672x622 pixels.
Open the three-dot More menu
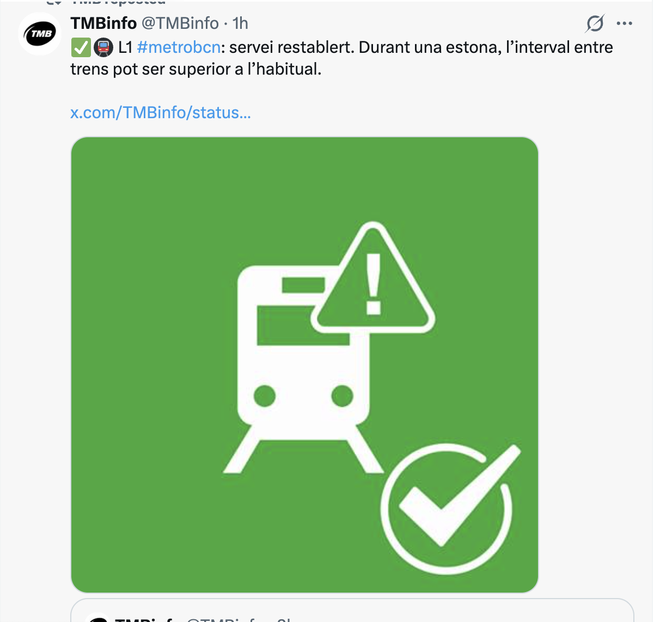click(624, 23)
